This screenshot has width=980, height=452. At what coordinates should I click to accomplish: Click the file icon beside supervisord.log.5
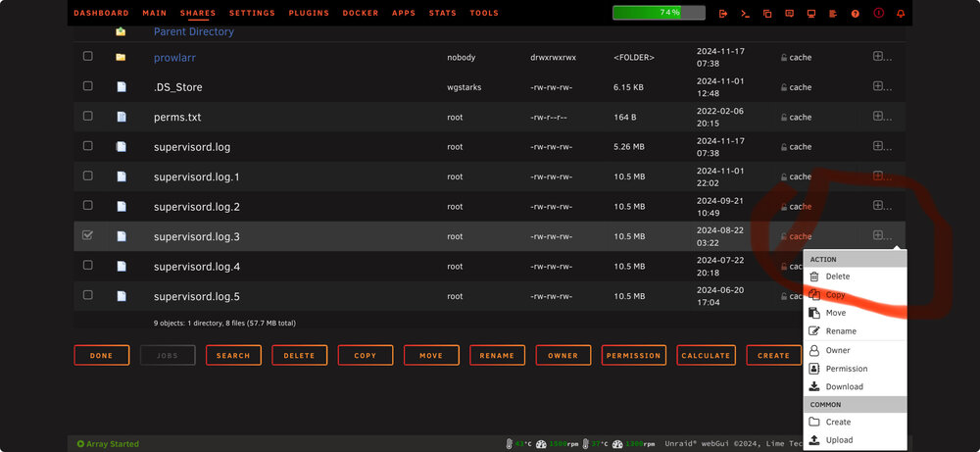[x=122, y=296]
